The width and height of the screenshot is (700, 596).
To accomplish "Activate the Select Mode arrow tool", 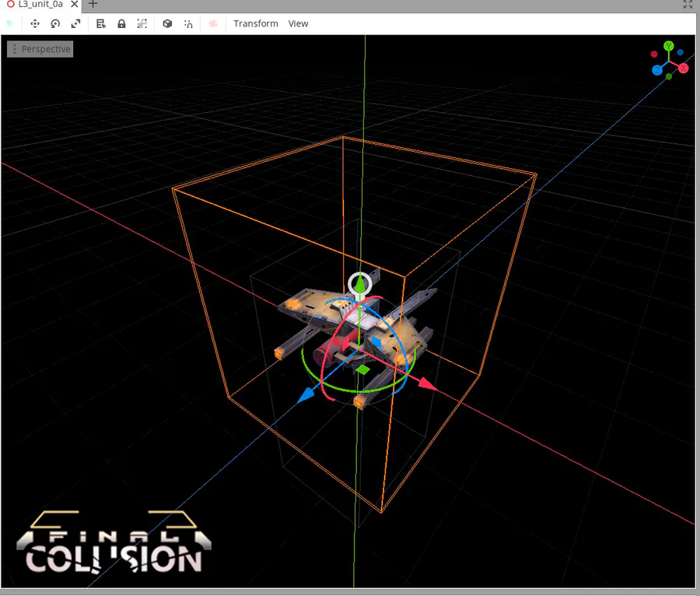I will point(10,23).
